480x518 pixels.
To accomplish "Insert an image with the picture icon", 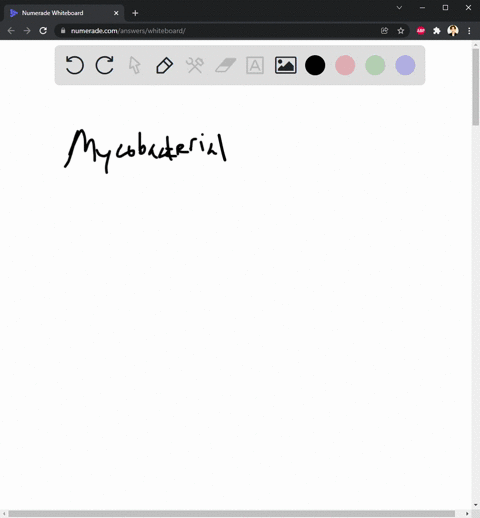I will (x=286, y=65).
